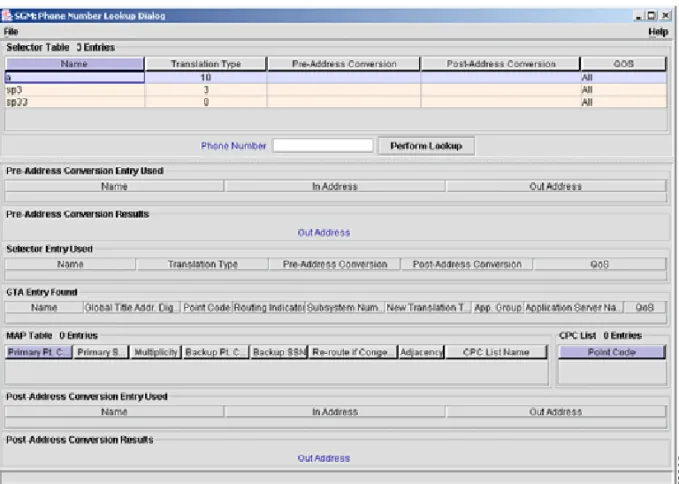Click QoS header in Selector Entry Used
679x484 pixels.
point(600,264)
